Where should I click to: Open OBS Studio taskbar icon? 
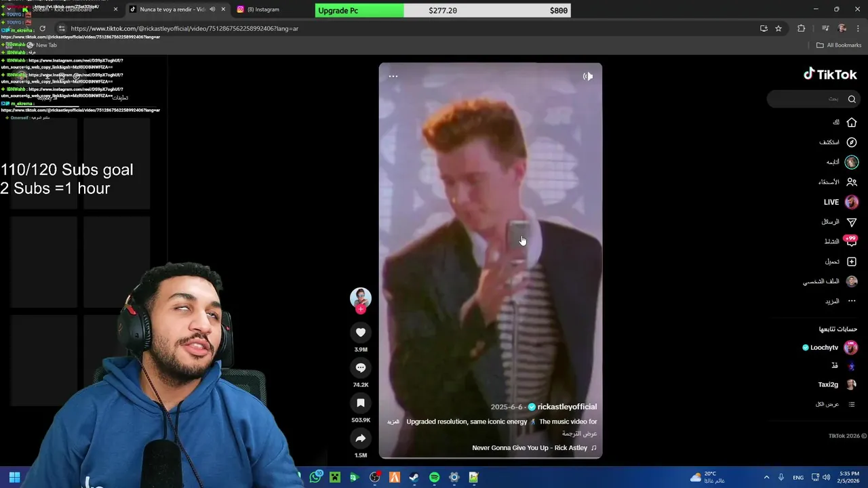pyautogui.click(x=374, y=477)
